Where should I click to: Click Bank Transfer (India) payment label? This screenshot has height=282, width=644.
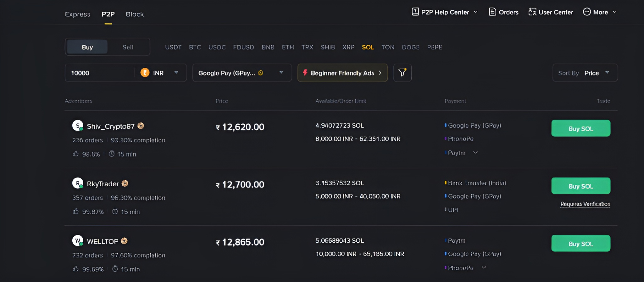point(477,183)
